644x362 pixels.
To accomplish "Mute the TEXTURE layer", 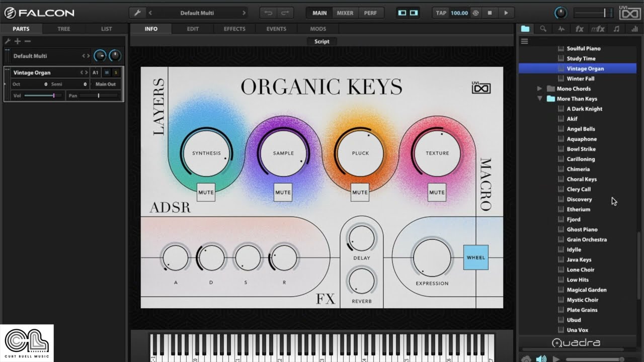I will pyautogui.click(x=437, y=192).
